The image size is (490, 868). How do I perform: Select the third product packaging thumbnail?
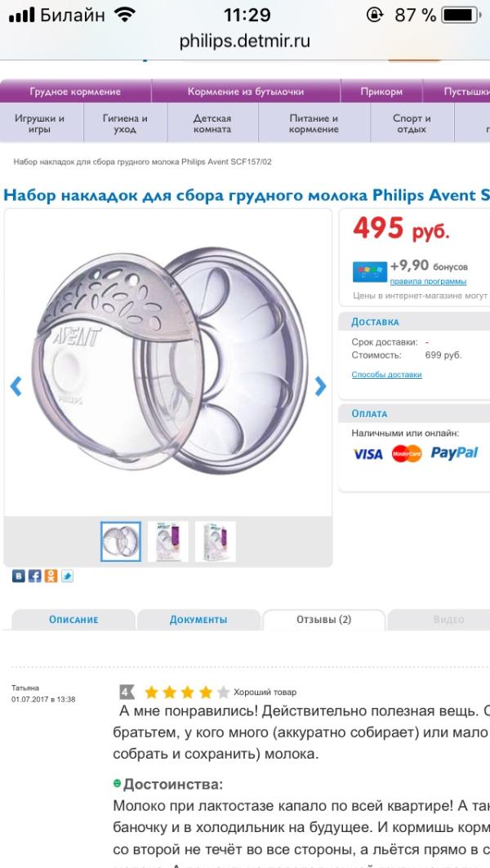pyautogui.click(x=215, y=541)
